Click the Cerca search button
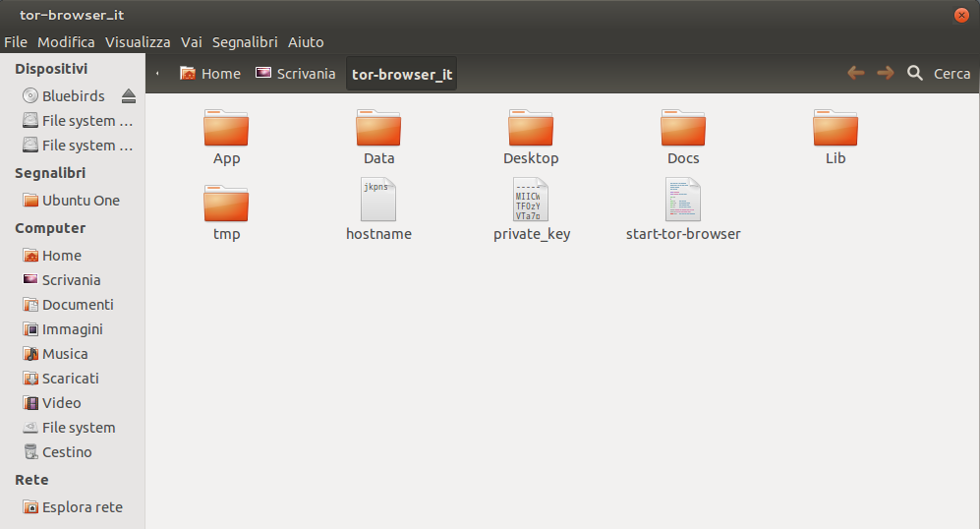This screenshot has height=529, width=980. coord(951,74)
